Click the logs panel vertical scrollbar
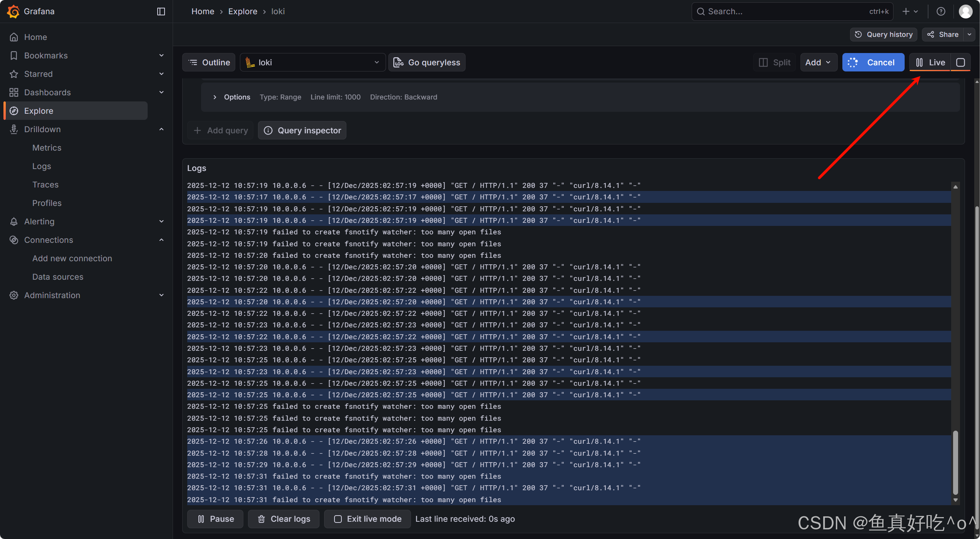 [x=955, y=463]
